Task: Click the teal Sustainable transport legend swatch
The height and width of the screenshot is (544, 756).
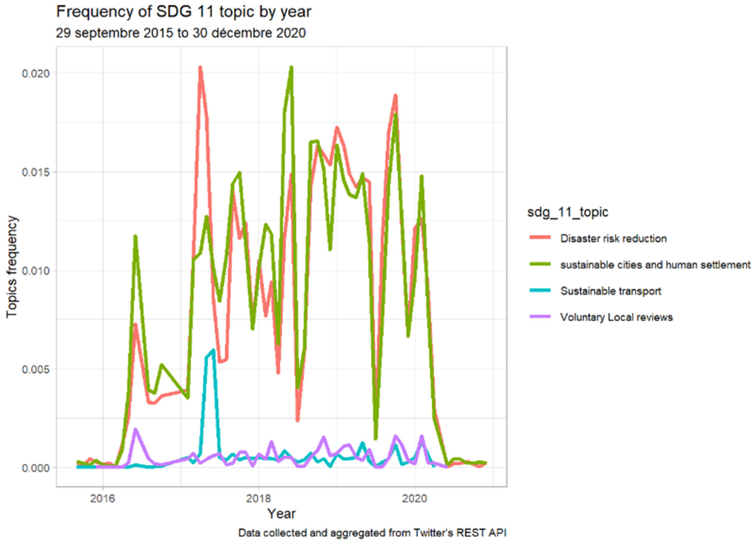Action: coord(540,291)
